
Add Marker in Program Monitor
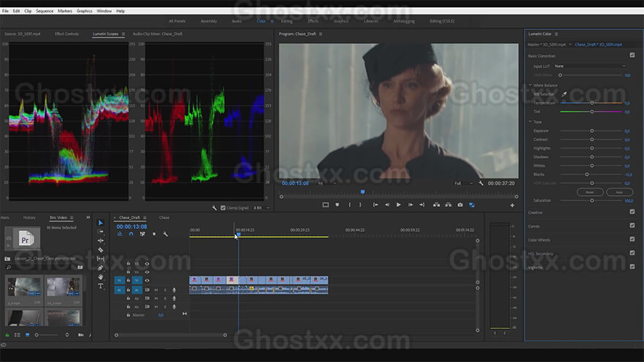(337, 204)
